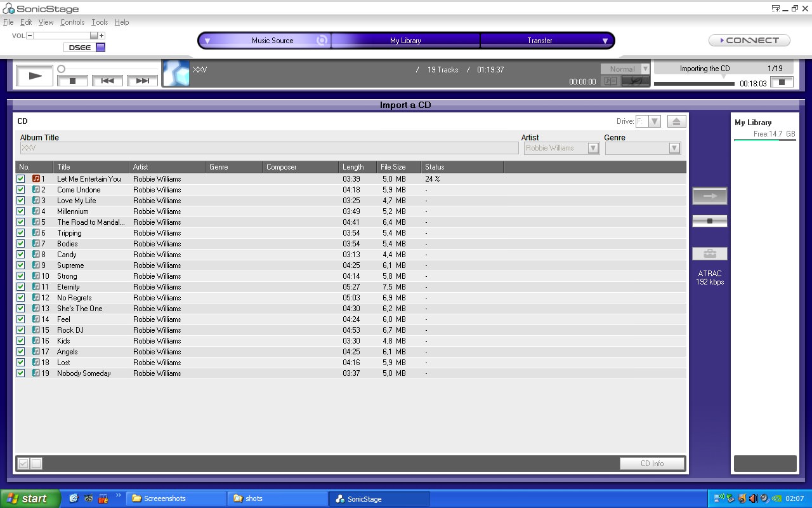Switch to the Screenshots taskbar window

(176, 498)
